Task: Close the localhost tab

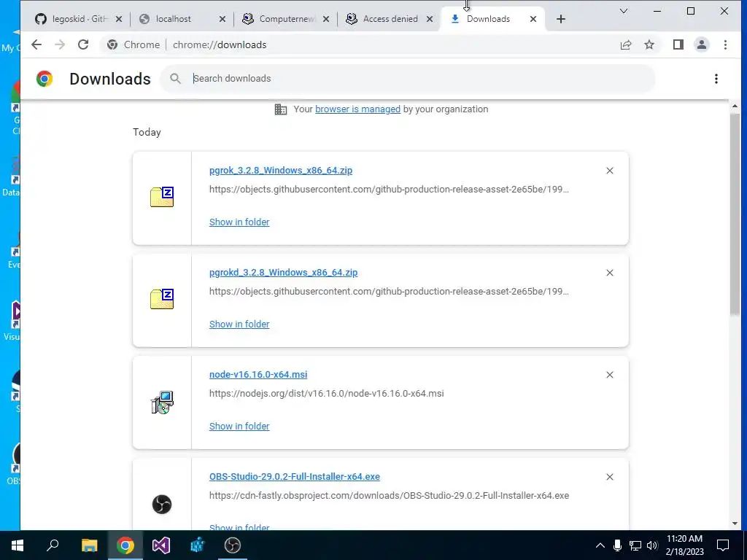Action: pos(222,19)
